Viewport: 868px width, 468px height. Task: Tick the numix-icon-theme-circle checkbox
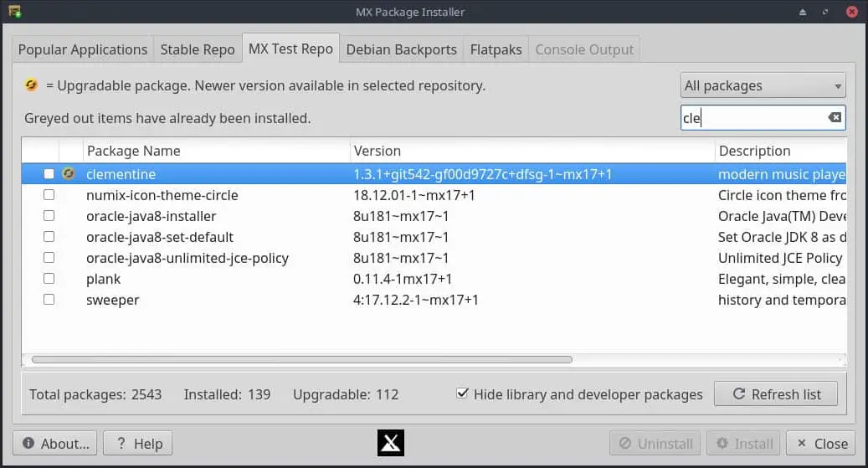(49, 195)
